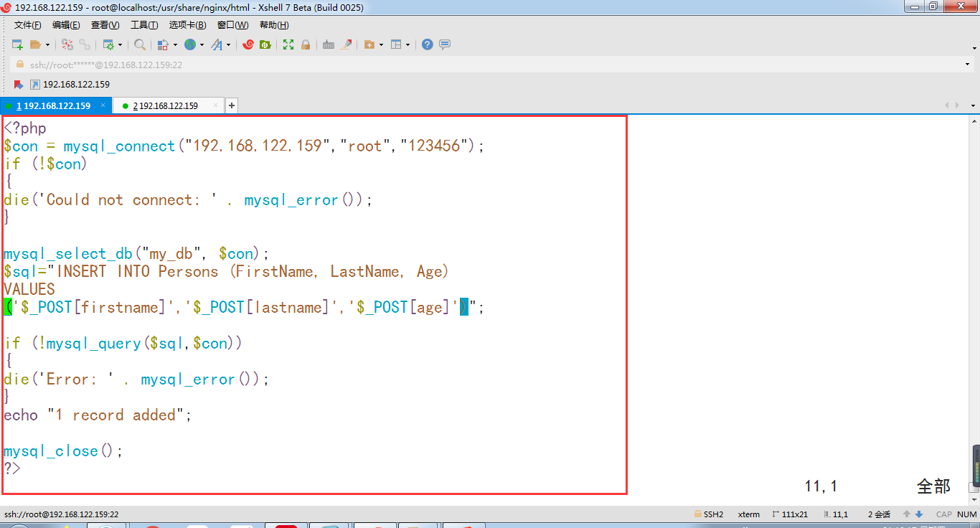Close tab 1 192.168.122.159
Viewport: 980px width, 528px height.
tap(103, 105)
